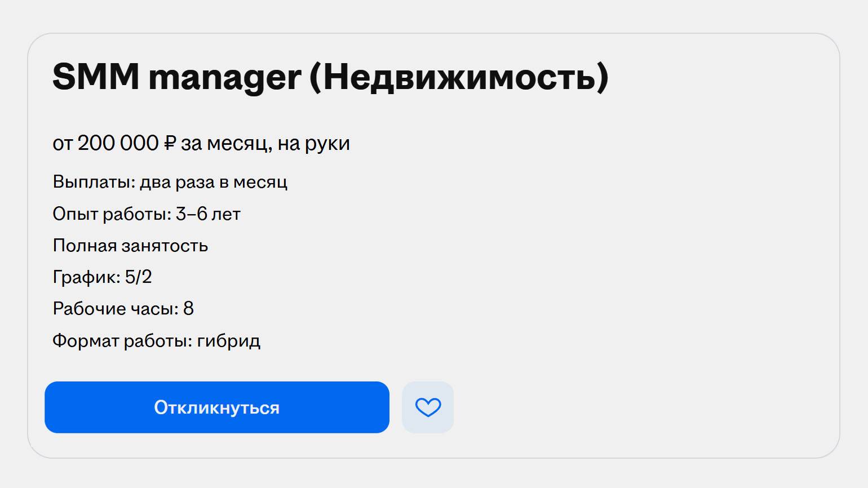Click the ruble currency symbol
The width and height of the screenshot is (868, 488).
point(170,143)
